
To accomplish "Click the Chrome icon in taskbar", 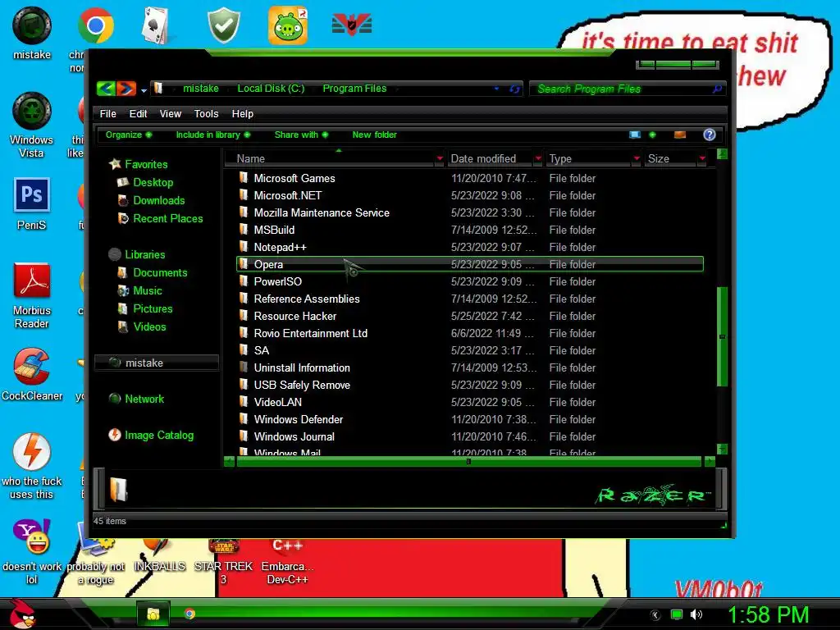I will [x=189, y=614].
